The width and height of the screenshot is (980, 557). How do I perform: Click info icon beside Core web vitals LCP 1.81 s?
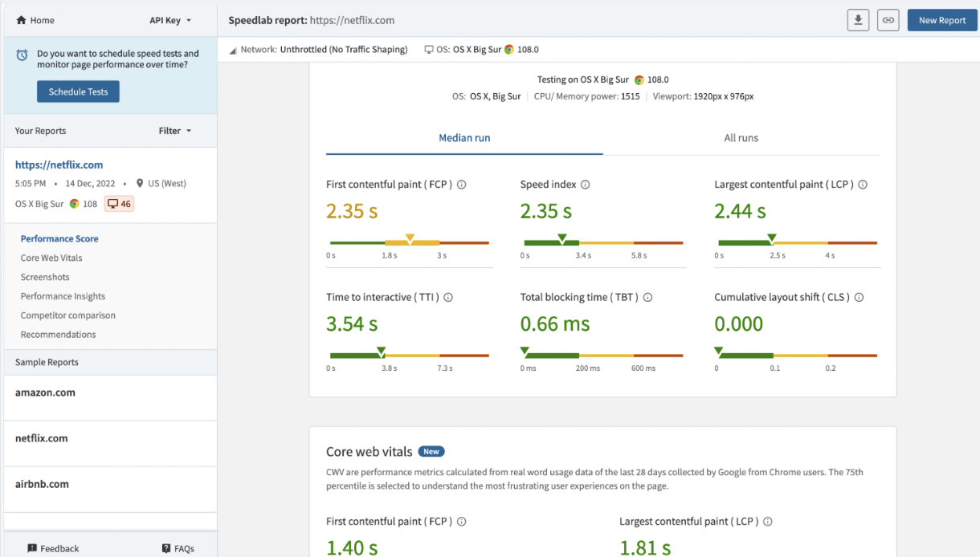pos(767,522)
